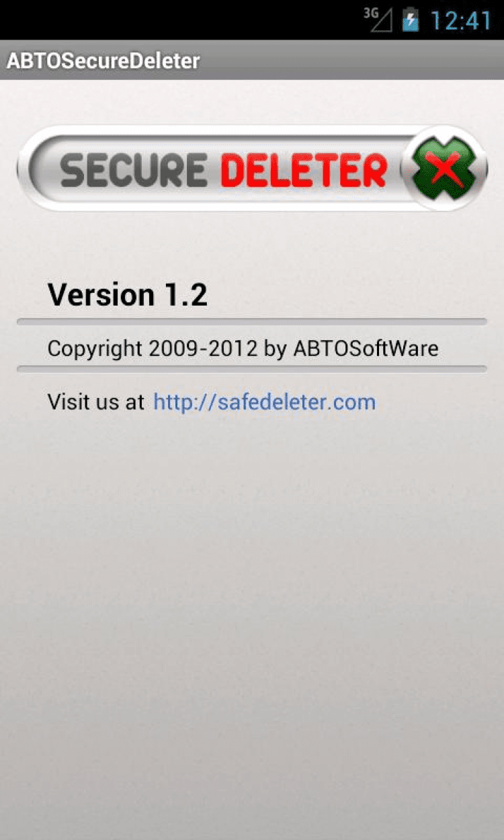The height and width of the screenshot is (840, 504).
Task: Open the http://safedeleter.com link
Action: coord(264,402)
